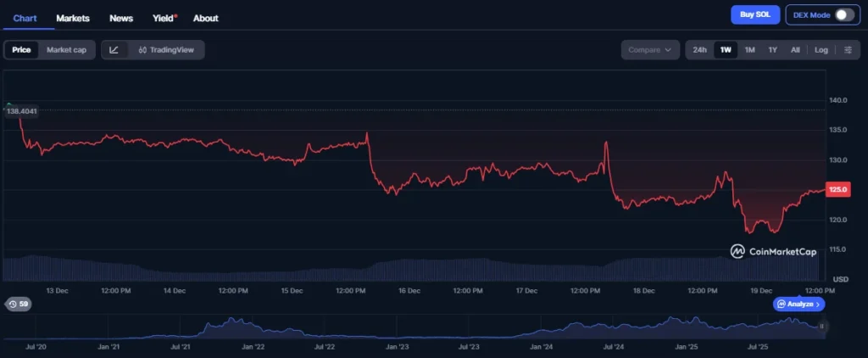Select the 24h time range
868x358 pixels.
[699, 50]
